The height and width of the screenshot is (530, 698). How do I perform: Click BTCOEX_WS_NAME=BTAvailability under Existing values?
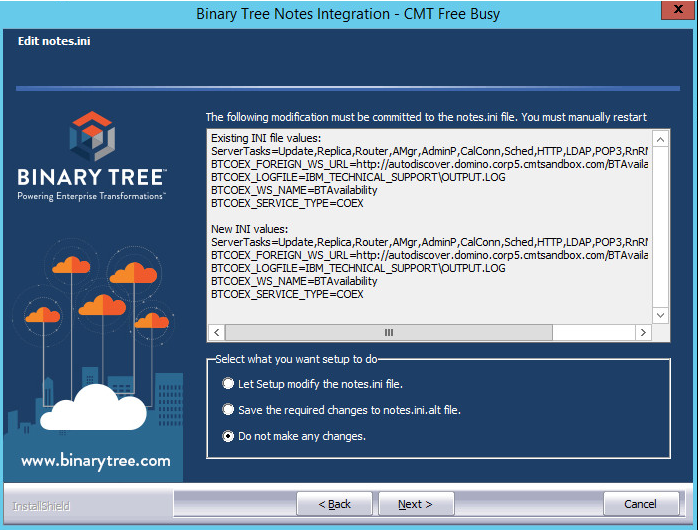294,190
